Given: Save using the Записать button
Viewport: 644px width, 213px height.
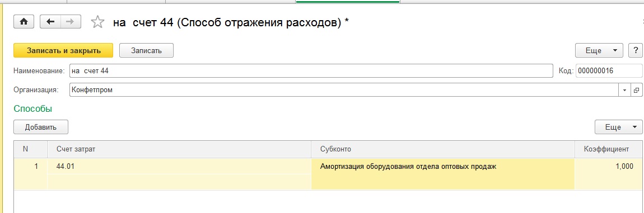Looking at the screenshot, I should pos(146,50).
